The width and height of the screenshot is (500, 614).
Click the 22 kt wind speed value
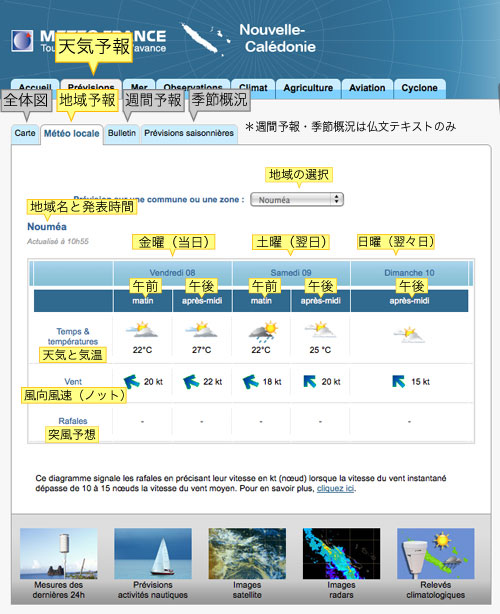tap(213, 382)
